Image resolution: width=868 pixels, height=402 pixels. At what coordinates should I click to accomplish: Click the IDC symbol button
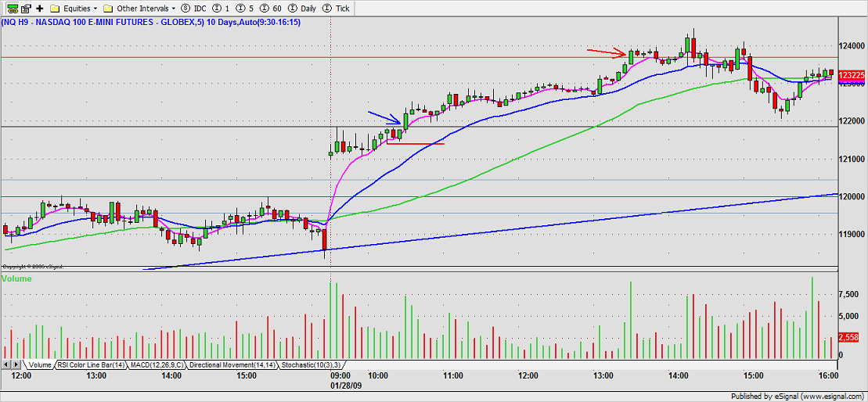tap(194, 9)
